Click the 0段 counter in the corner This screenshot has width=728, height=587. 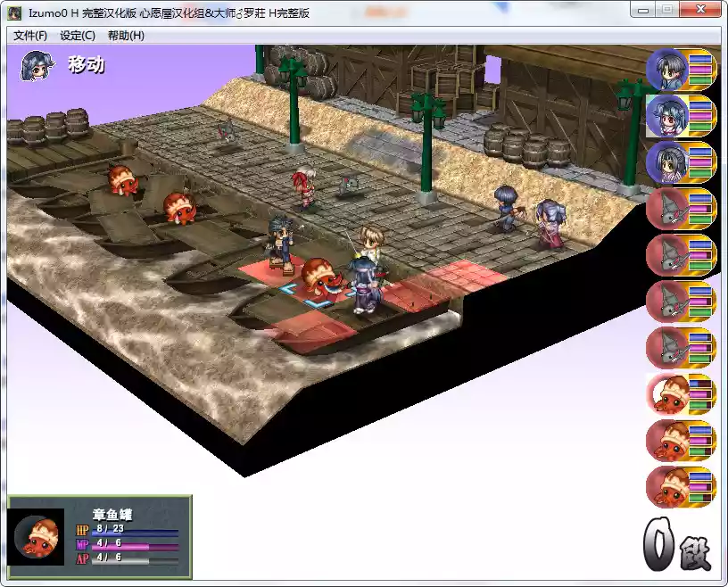(676, 542)
